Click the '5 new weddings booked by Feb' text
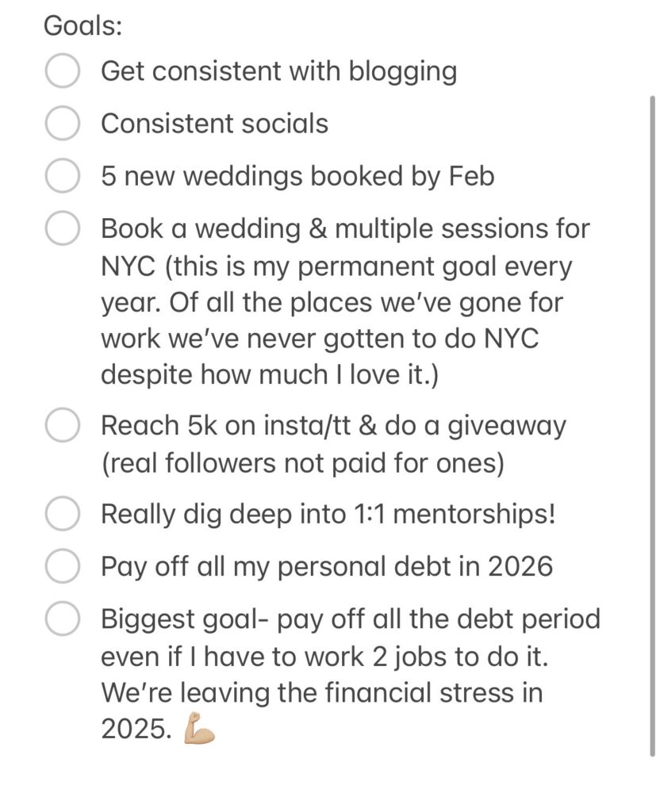 pyautogui.click(x=297, y=176)
